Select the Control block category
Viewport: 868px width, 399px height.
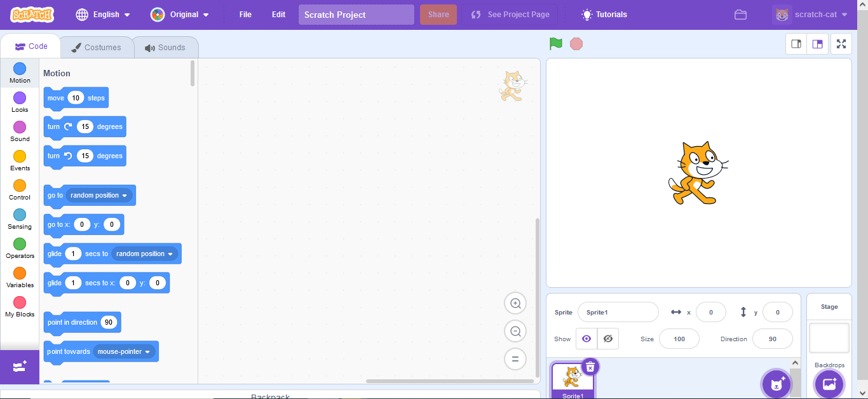pyautogui.click(x=20, y=190)
